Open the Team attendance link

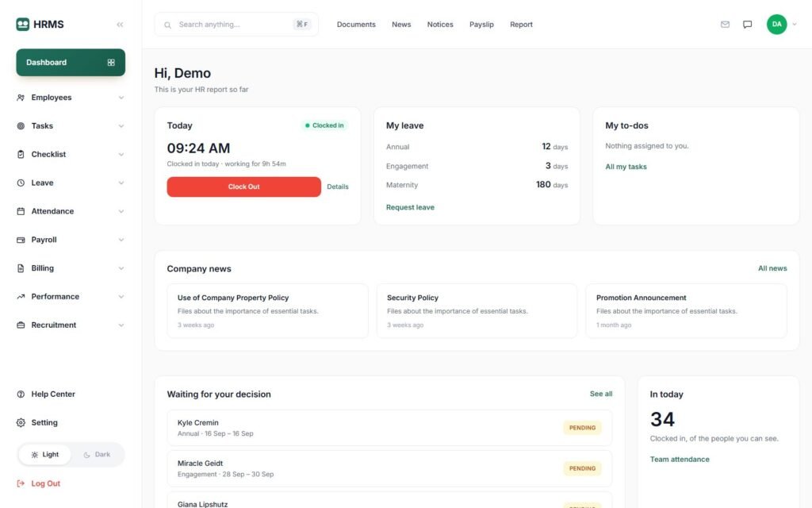pyautogui.click(x=680, y=460)
